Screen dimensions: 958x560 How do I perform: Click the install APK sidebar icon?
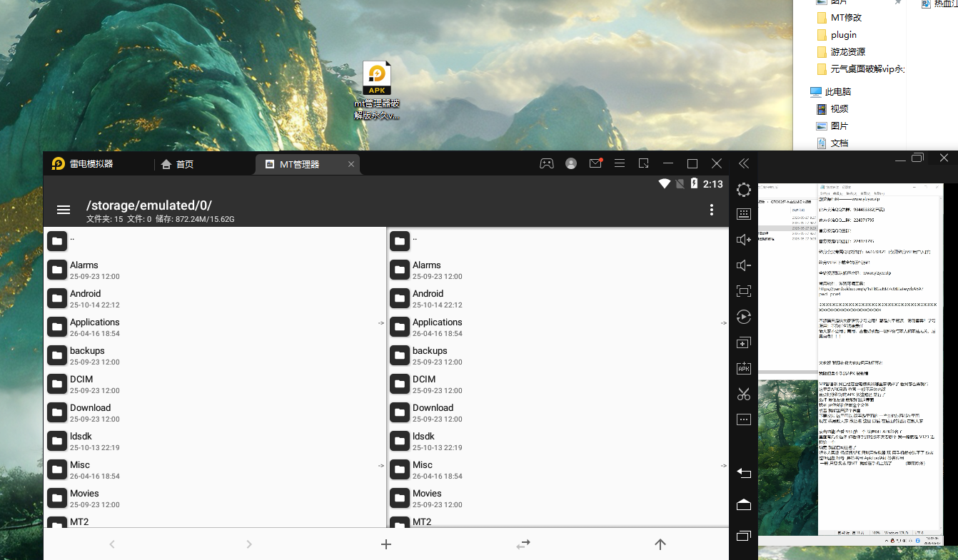click(744, 368)
